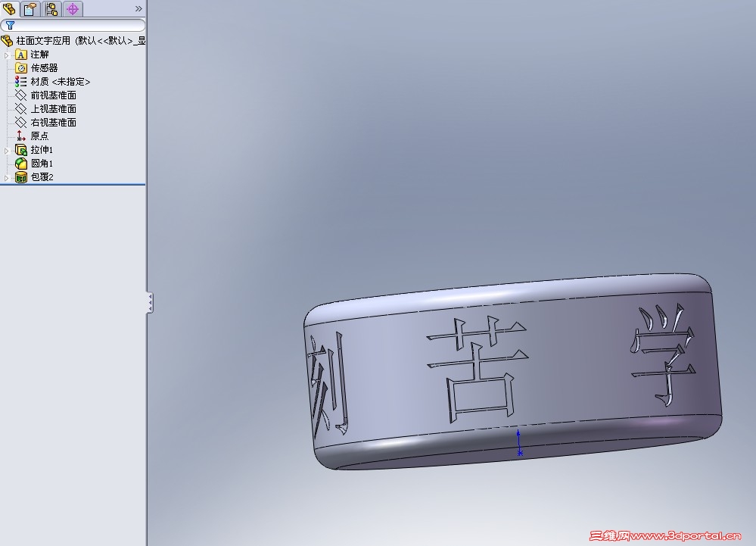The height and width of the screenshot is (546, 756).
Task: Select the 注解 label
Action: (39, 55)
